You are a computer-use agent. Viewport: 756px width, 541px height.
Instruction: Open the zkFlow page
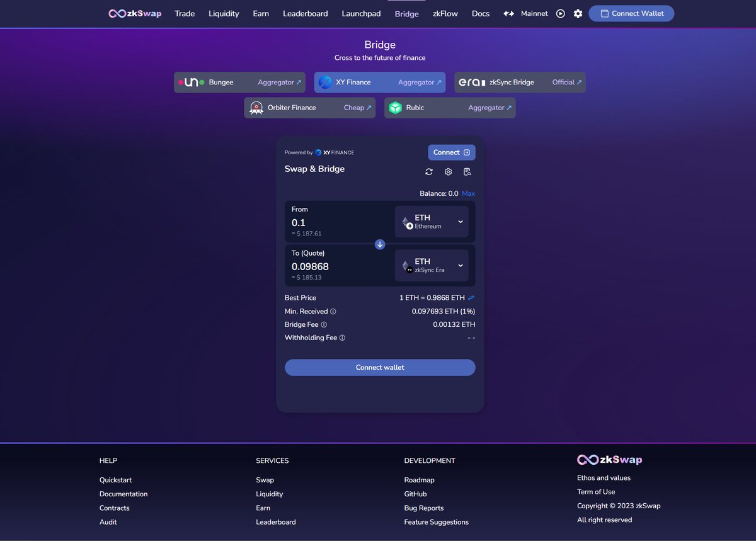(x=445, y=13)
